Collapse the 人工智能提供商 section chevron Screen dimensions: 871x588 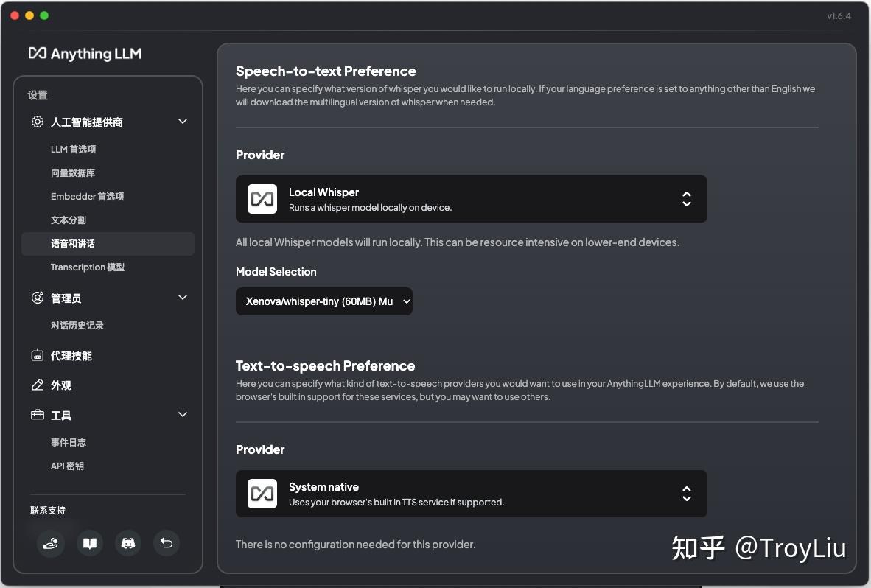[182, 121]
